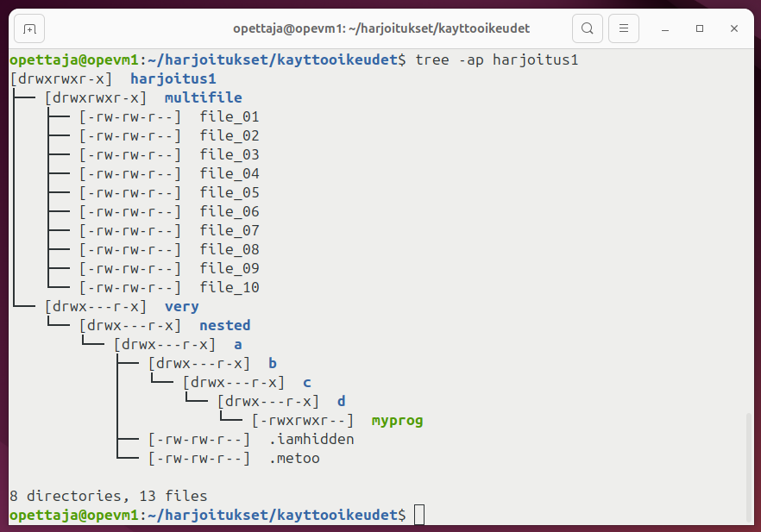Maximize the terminal window

point(700,28)
